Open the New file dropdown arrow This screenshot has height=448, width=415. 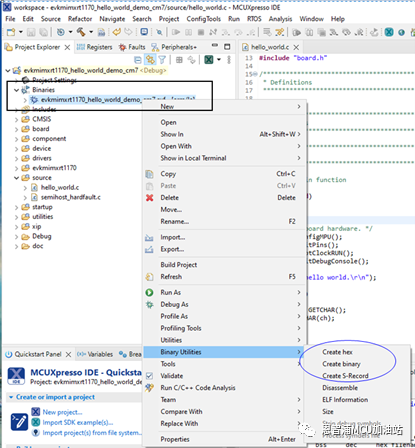[x=21, y=32]
